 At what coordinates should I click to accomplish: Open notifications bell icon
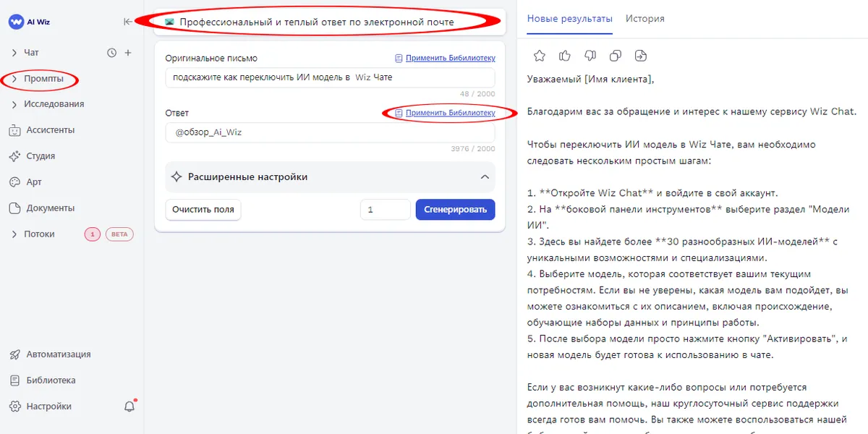[129, 407]
